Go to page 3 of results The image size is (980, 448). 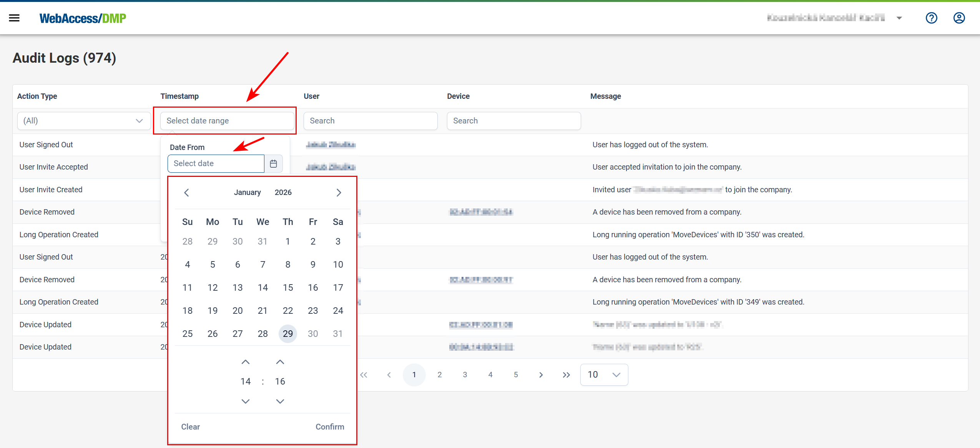pyautogui.click(x=465, y=374)
